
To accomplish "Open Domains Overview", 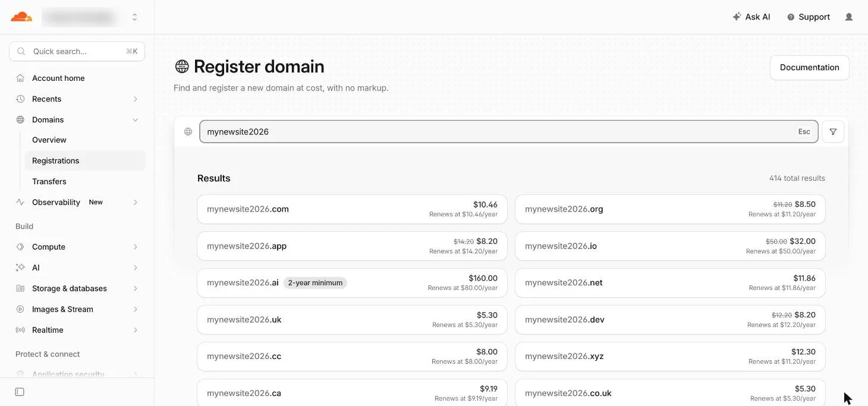I will pyautogui.click(x=49, y=140).
